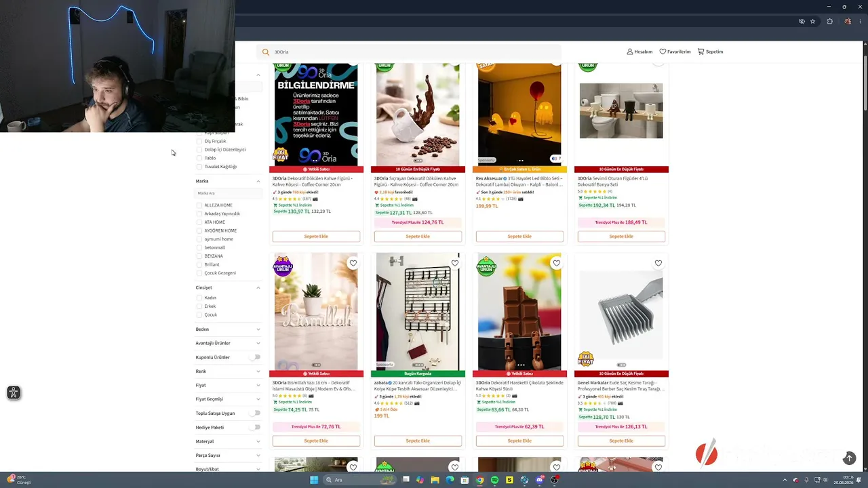Add chocolate figure coffee corner product to cart

pyautogui.click(x=519, y=441)
